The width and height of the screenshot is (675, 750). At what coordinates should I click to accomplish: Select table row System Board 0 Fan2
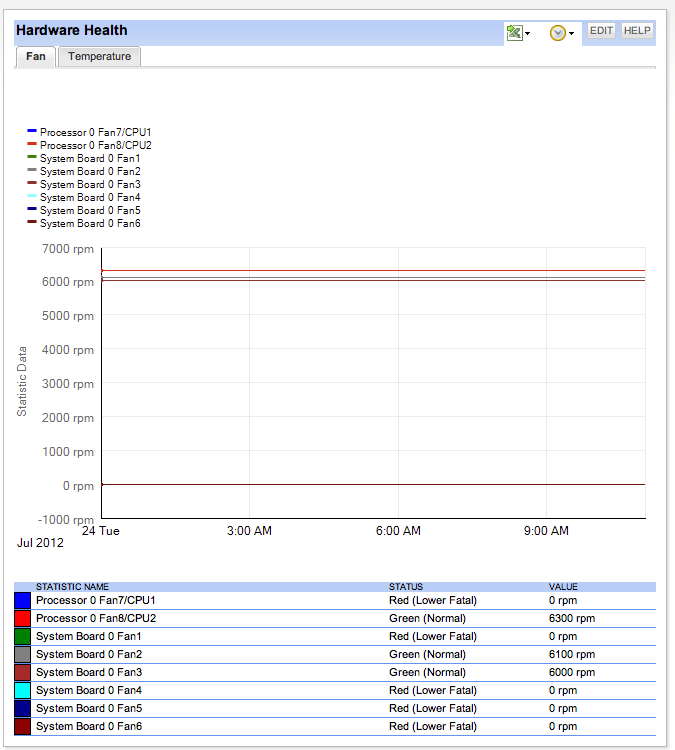point(335,654)
